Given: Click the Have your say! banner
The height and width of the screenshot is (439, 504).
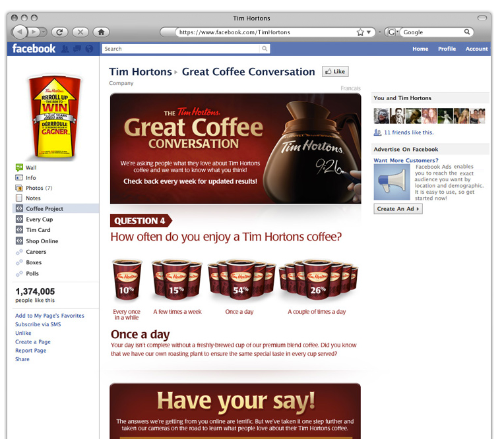Looking at the screenshot, I should click(x=236, y=411).
